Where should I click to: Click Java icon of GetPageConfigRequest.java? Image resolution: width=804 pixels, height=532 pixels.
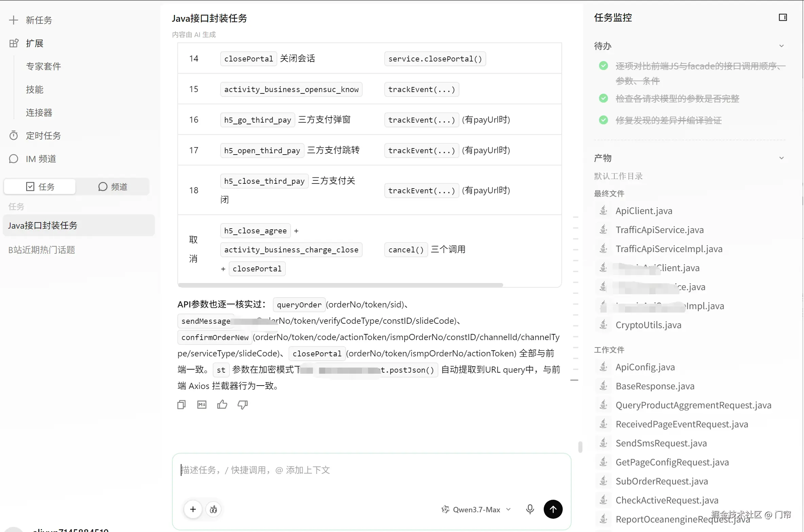(604, 462)
